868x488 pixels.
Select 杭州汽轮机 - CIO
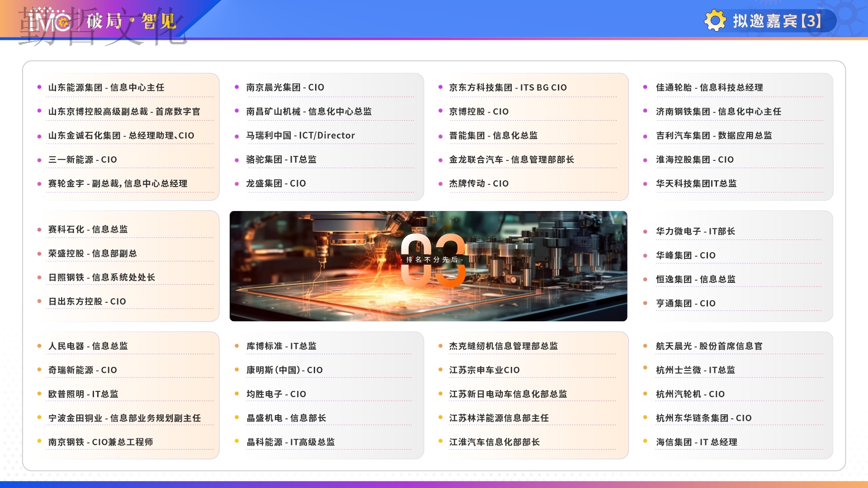pyautogui.click(x=690, y=394)
